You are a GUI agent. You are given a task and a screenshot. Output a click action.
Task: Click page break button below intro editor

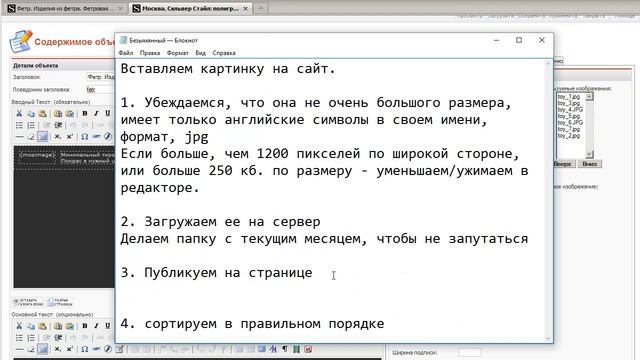click(60, 302)
